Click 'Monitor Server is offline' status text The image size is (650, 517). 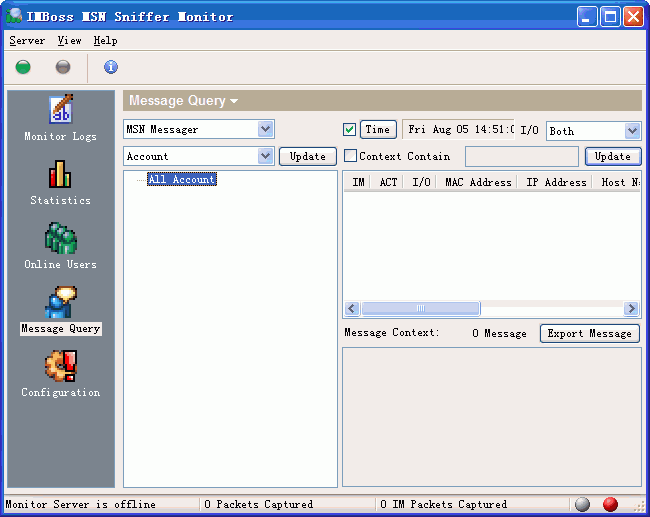click(x=80, y=504)
